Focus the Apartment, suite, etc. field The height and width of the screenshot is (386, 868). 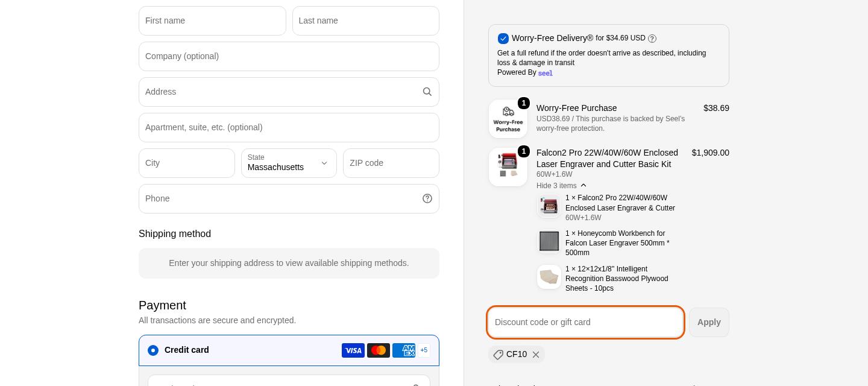tap(289, 127)
